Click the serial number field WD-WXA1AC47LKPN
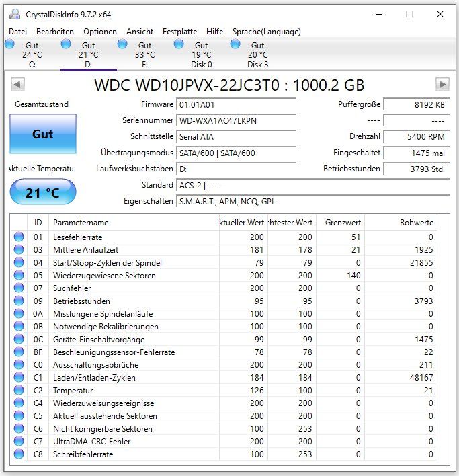This screenshot has width=459, height=476. point(237,121)
